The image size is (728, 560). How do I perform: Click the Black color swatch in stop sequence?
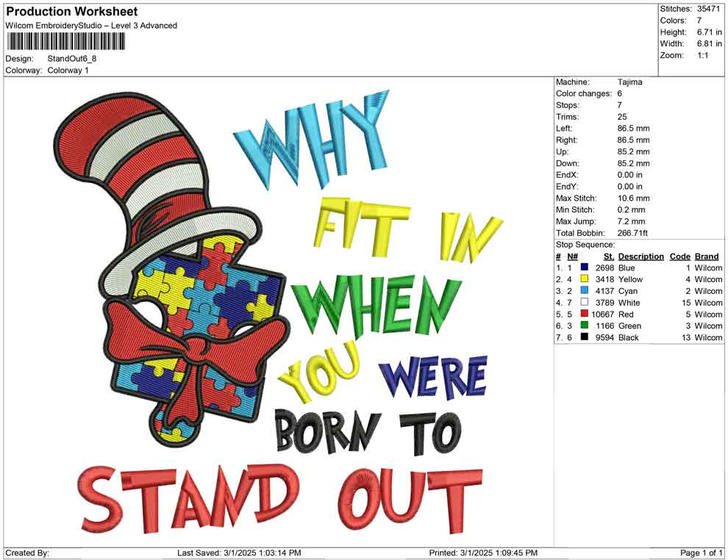[585, 337]
